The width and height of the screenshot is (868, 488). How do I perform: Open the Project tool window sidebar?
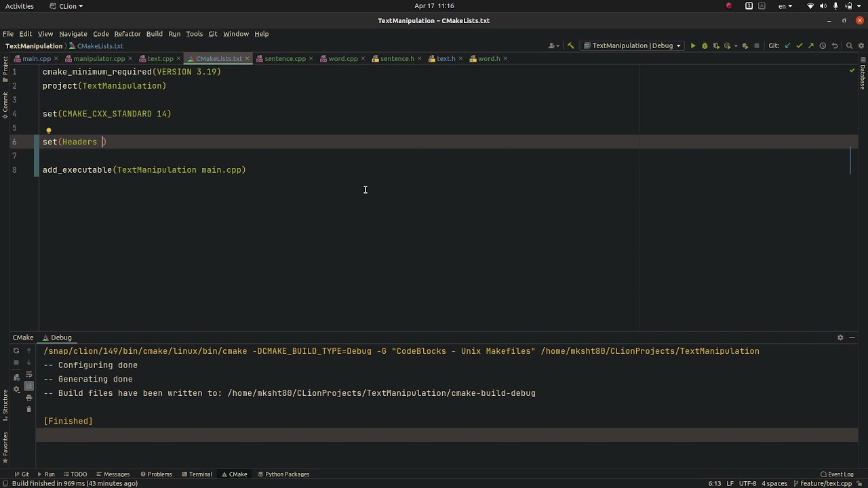pos(5,70)
